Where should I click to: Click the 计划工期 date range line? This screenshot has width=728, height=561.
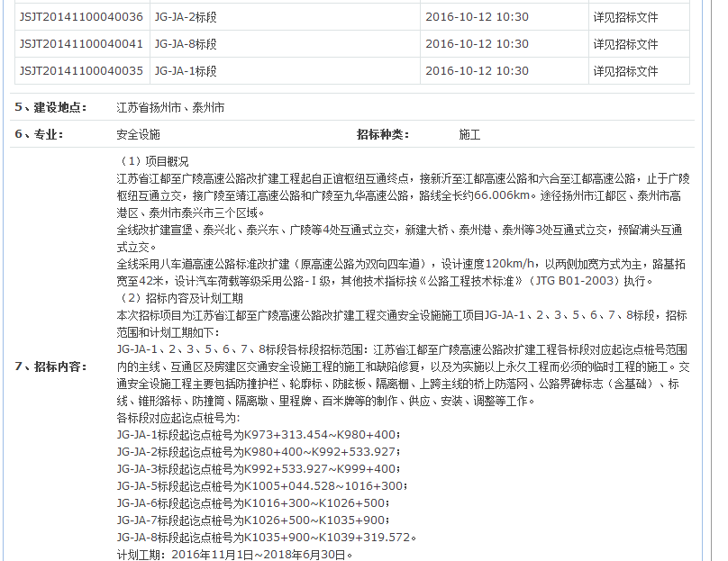(234, 555)
